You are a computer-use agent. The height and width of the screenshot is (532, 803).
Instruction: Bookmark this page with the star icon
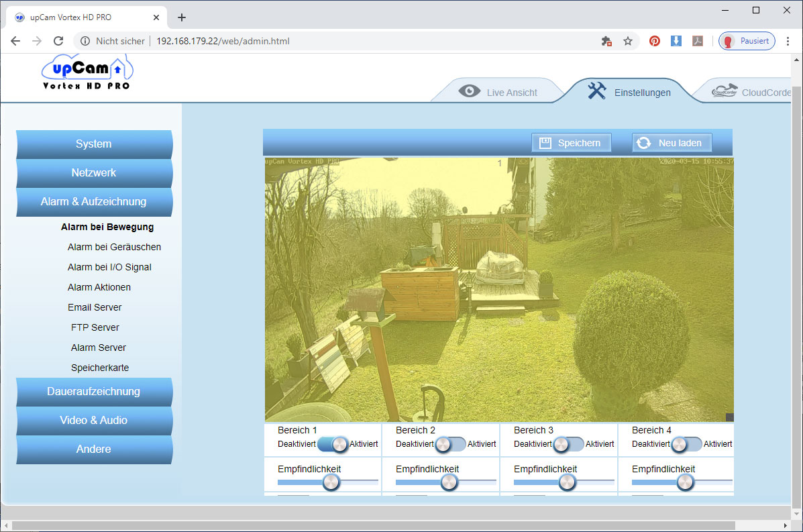click(x=628, y=41)
